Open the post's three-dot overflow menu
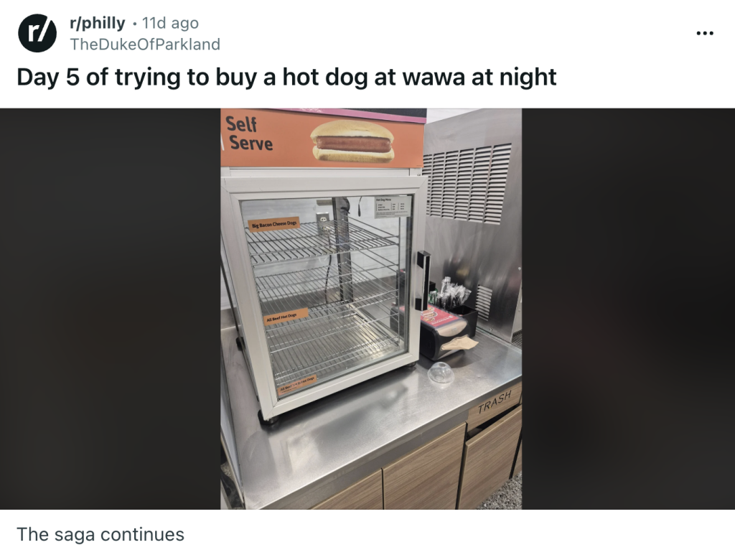735x560 pixels. pos(705,33)
